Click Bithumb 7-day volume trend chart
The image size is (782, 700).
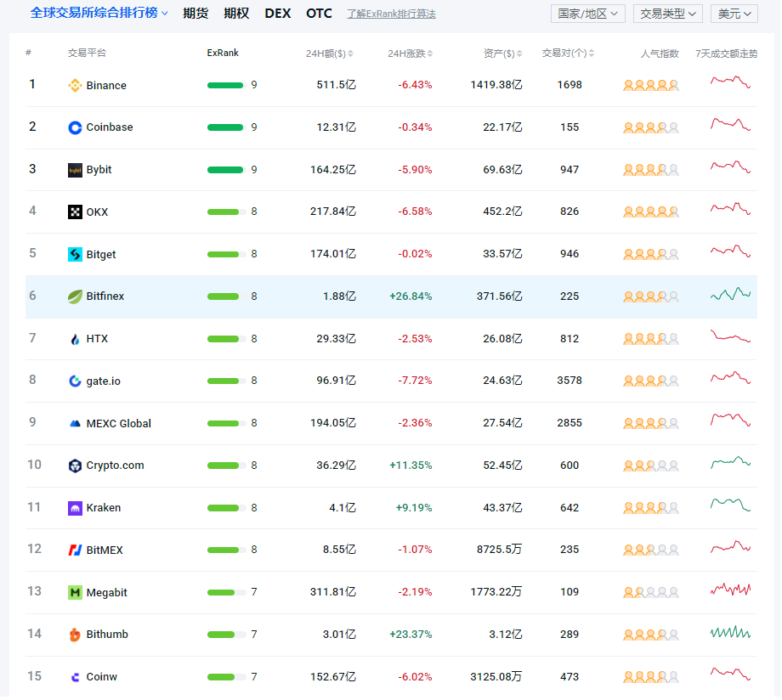(731, 633)
